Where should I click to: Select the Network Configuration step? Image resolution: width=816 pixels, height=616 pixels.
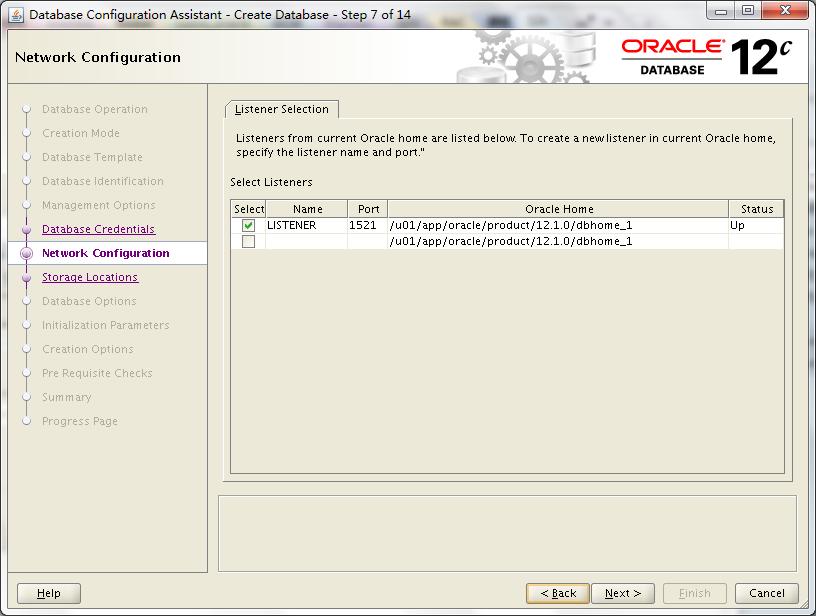pos(106,253)
